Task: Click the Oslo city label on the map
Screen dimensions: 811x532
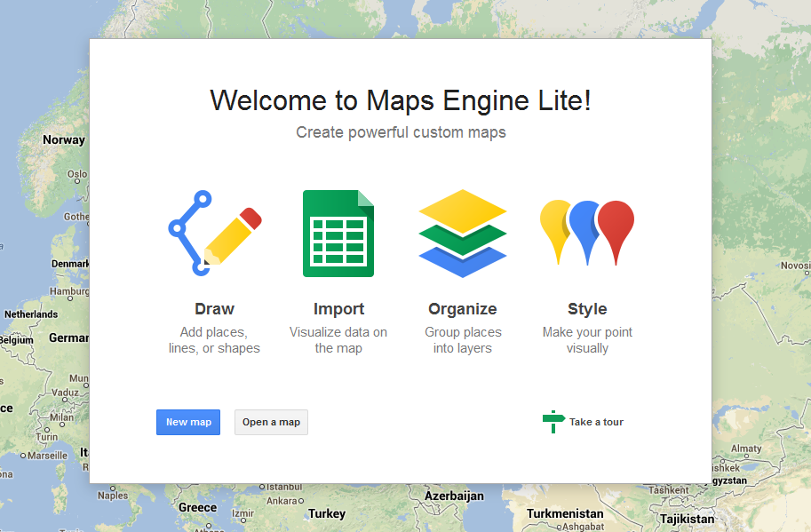Action: coord(77,174)
